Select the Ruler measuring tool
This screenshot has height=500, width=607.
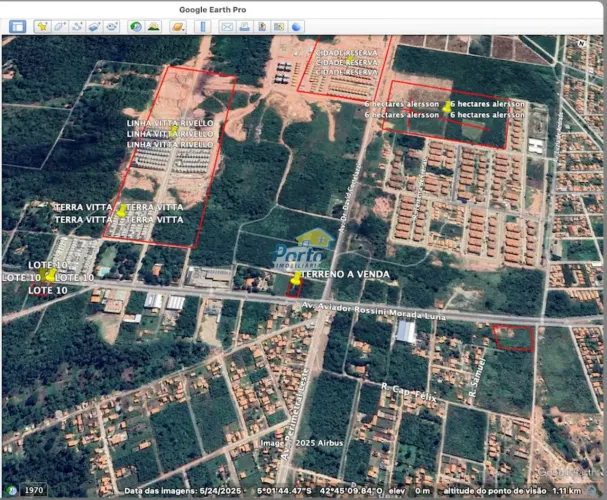pyautogui.click(x=202, y=27)
